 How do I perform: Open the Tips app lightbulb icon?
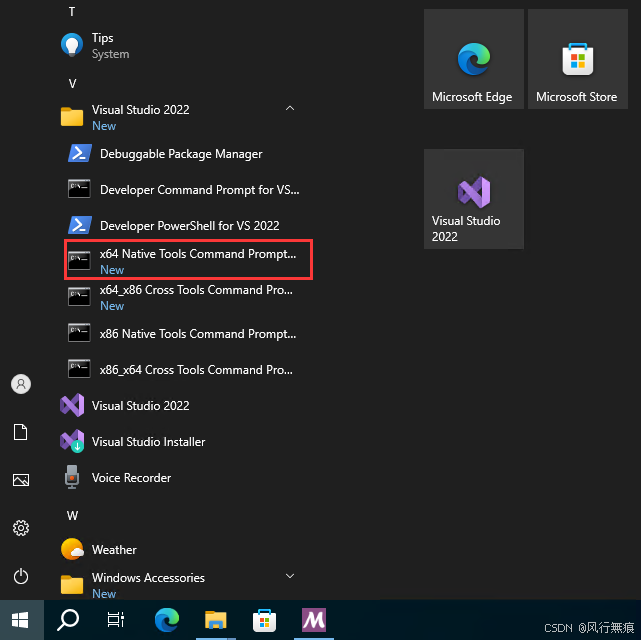(x=72, y=45)
